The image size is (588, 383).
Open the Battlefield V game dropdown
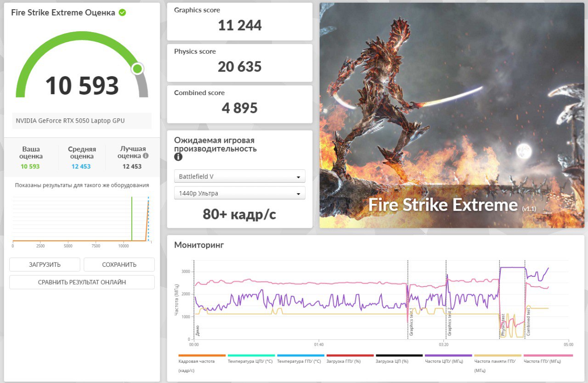click(240, 176)
